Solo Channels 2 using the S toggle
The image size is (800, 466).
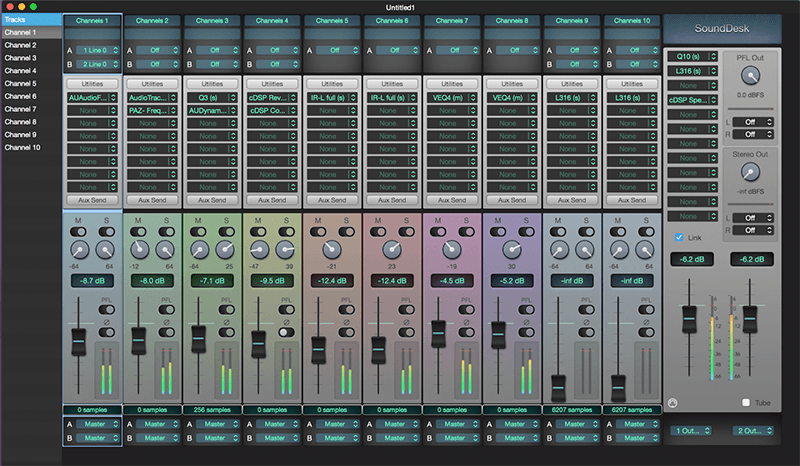click(168, 230)
